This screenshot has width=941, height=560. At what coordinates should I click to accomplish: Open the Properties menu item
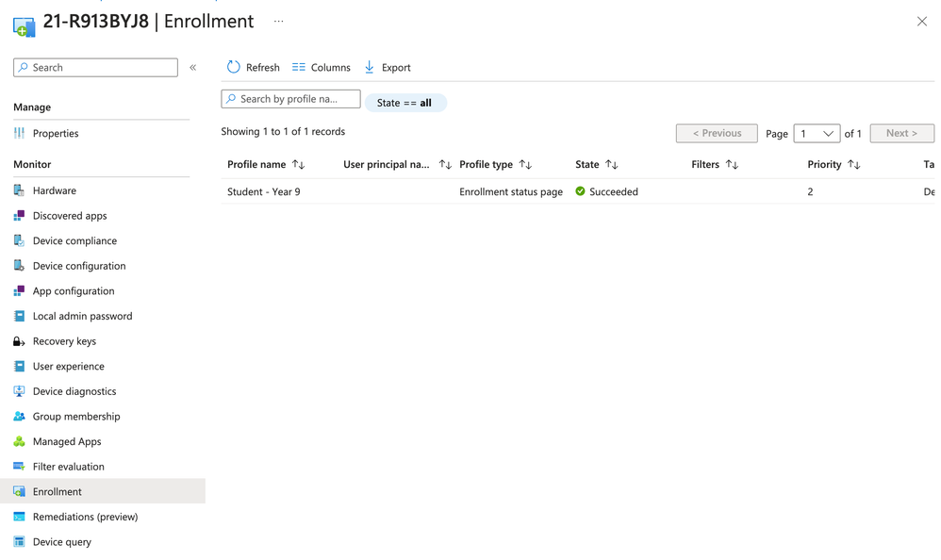(x=56, y=134)
